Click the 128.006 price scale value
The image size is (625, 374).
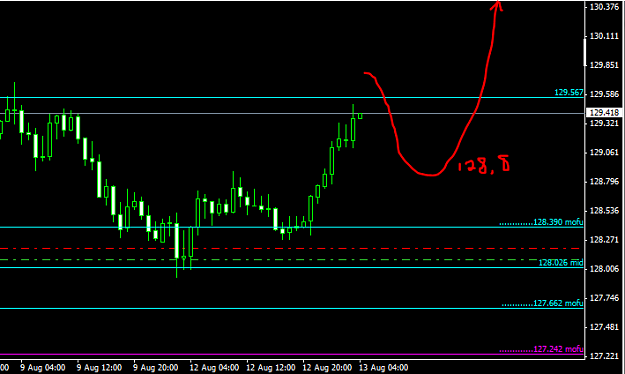tap(604, 269)
